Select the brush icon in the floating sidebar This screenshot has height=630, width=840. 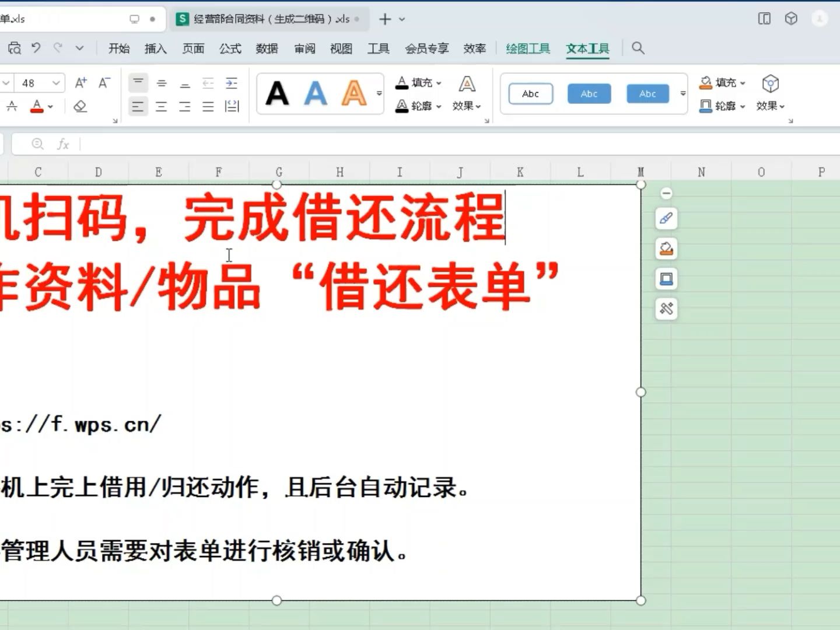(666, 219)
